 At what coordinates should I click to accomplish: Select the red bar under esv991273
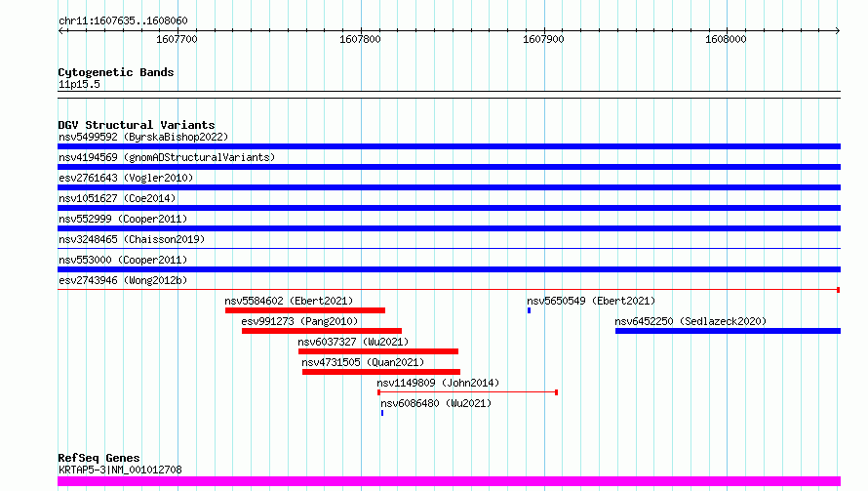[x=322, y=331]
